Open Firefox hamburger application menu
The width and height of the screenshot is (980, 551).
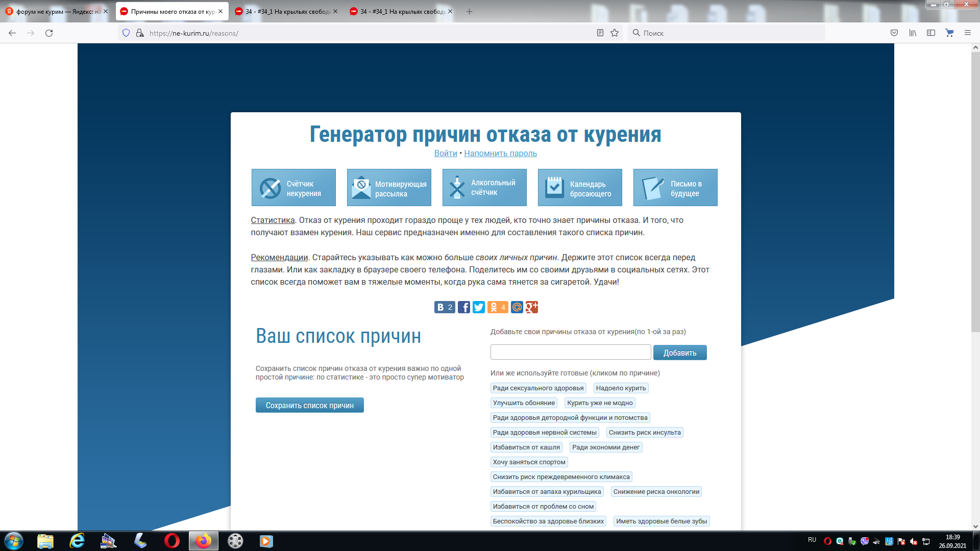tap(967, 33)
